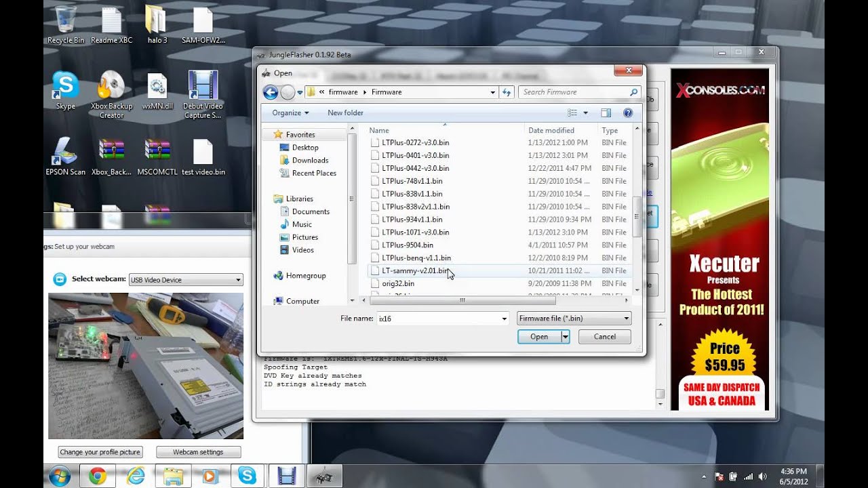
Task: Open the MSCOMCTL archive on desktop
Action: click(x=157, y=157)
